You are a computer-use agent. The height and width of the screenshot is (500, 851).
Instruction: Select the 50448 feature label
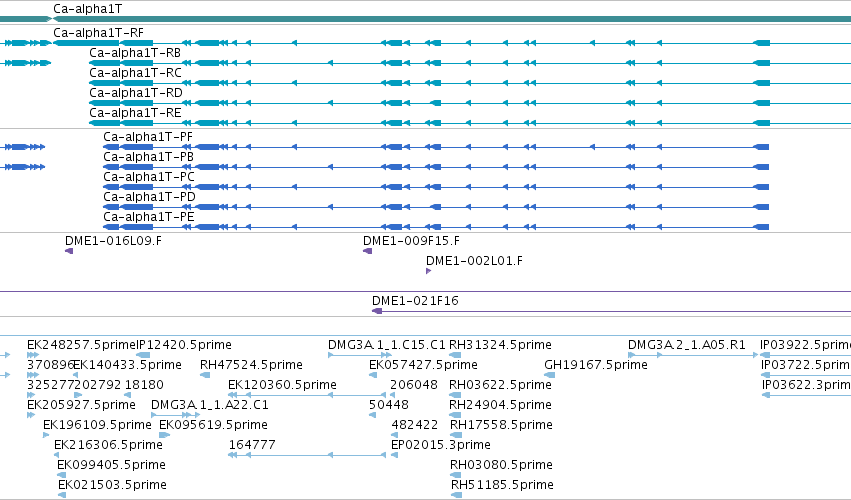point(389,406)
